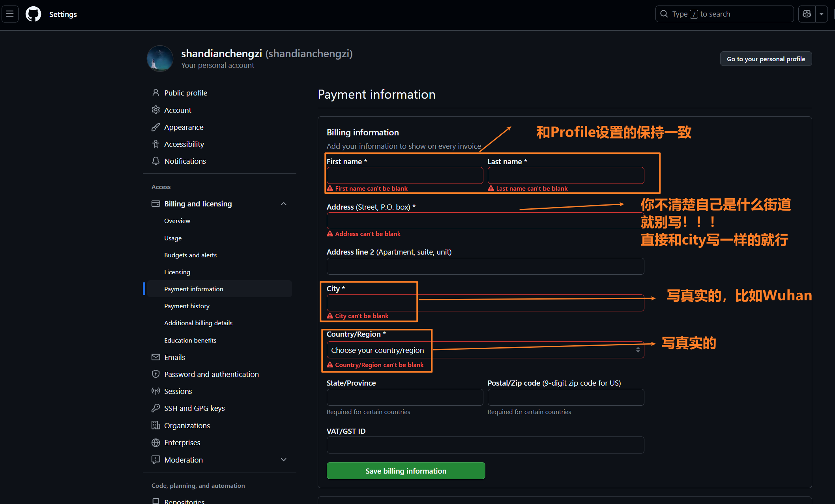Go to GitHub home via Octocat logo
This screenshot has width=835, height=504.
click(33, 14)
